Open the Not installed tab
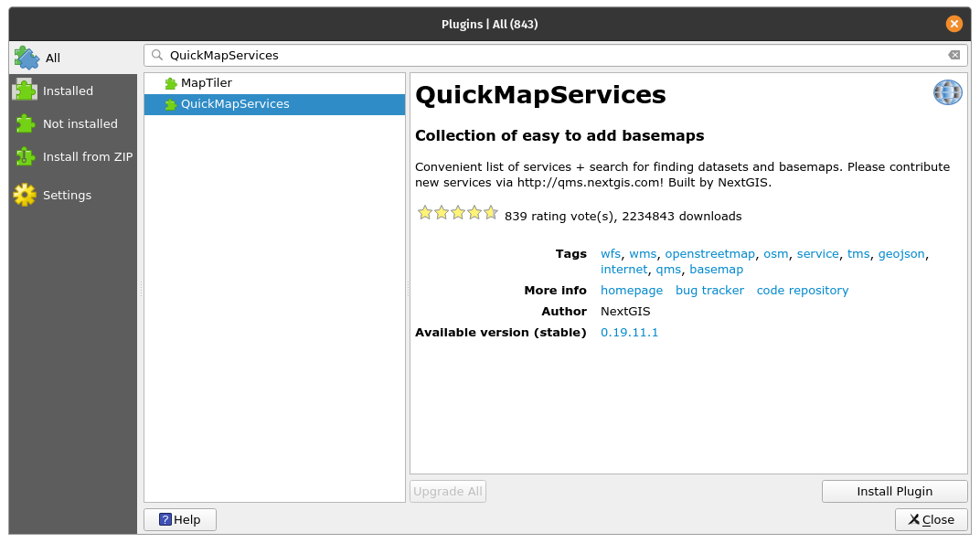The image size is (980, 543). point(80,123)
